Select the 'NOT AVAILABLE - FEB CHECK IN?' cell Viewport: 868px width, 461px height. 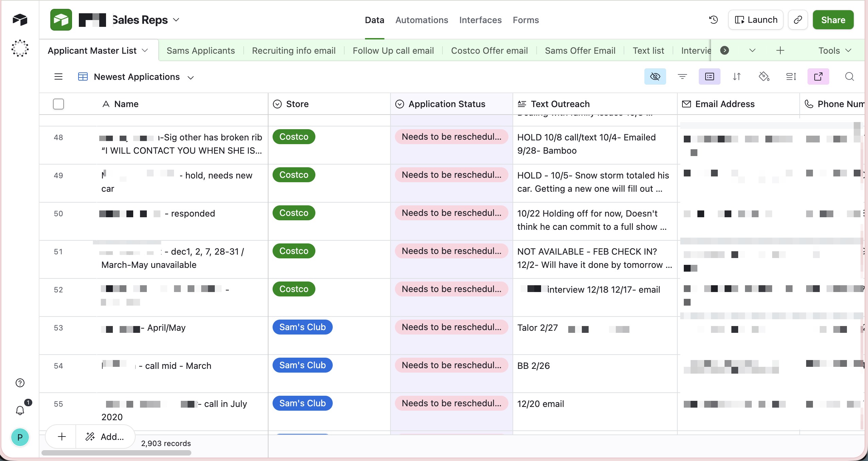click(x=595, y=260)
